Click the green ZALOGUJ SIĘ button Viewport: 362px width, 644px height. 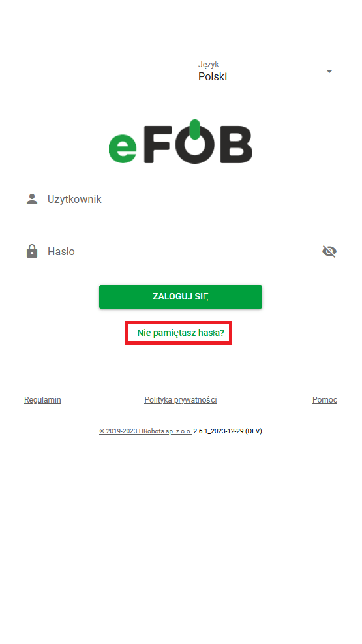click(181, 296)
